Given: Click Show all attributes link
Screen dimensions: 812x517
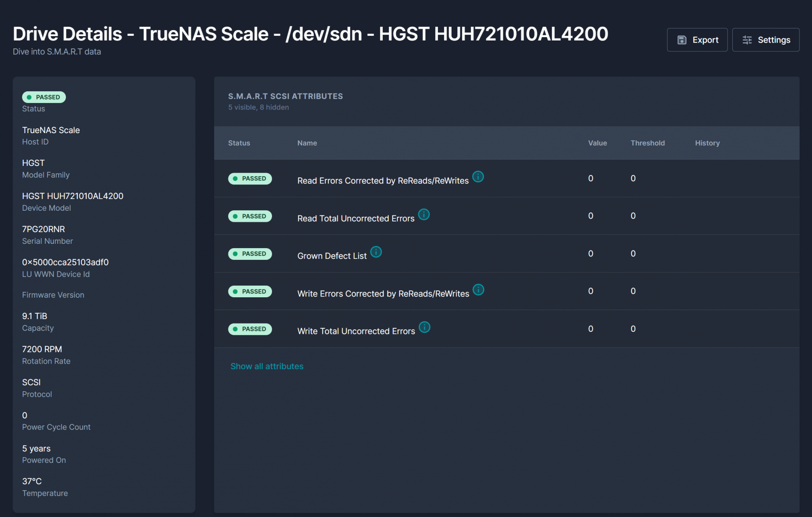Looking at the screenshot, I should pos(267,366).
